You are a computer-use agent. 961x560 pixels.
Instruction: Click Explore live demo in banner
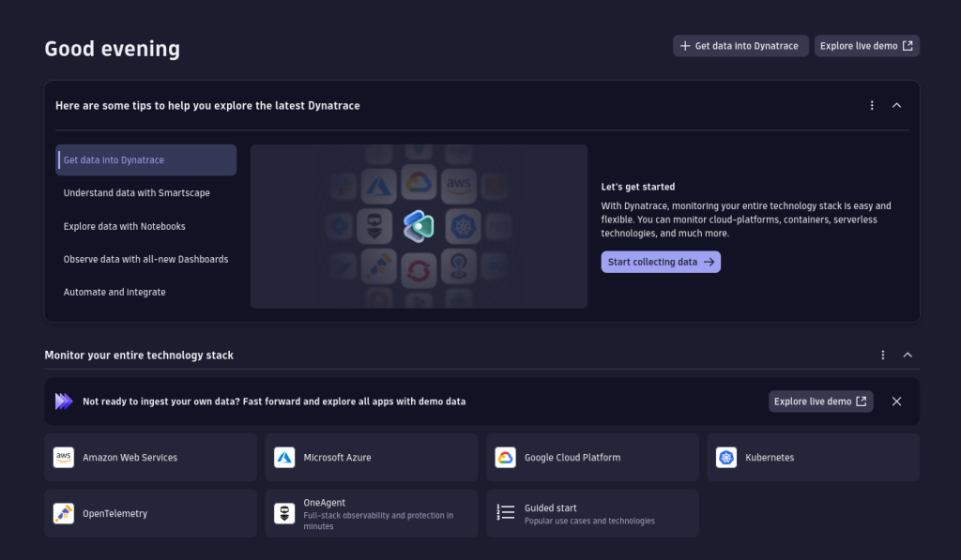(x=820, y=401)
